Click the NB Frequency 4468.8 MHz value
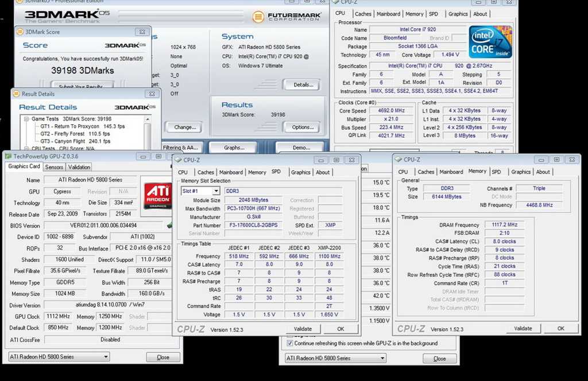This screenshot has width=588, height=381. (539, 205)
